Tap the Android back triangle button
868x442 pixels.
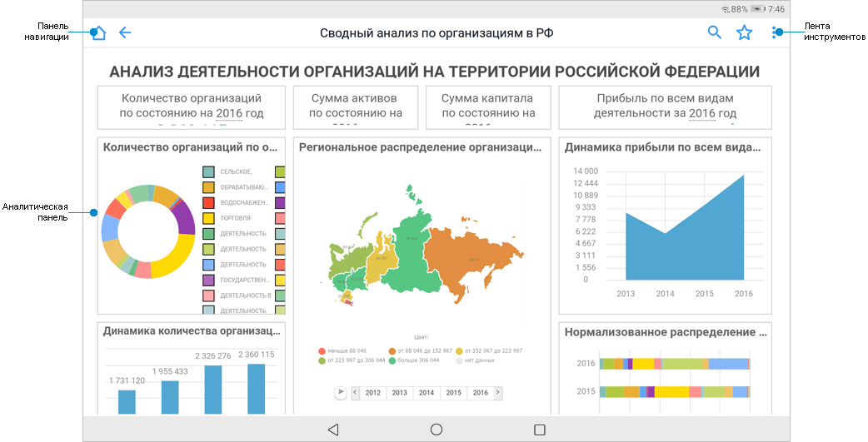point(333,430)
